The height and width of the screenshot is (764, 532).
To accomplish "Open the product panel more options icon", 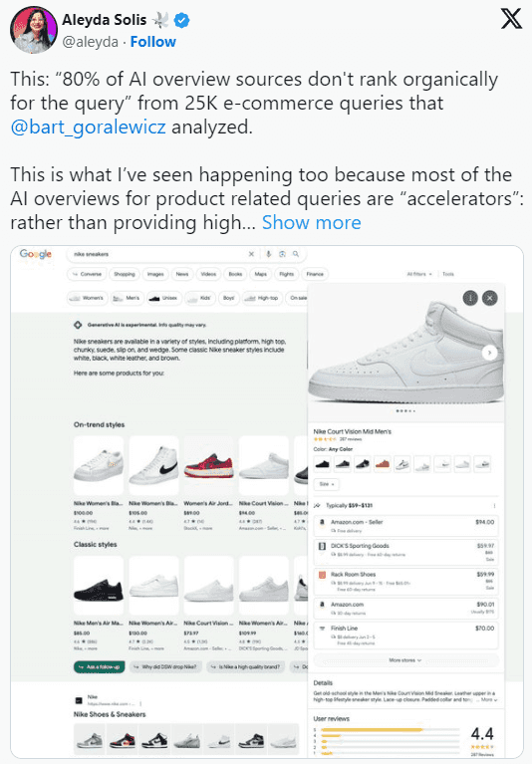I will (x=470, y=298).
